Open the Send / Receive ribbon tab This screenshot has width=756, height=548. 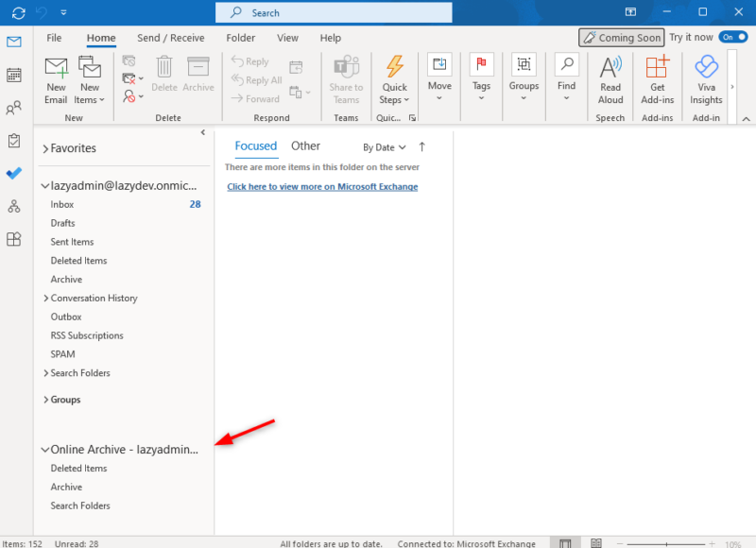(x=170, y=38)
